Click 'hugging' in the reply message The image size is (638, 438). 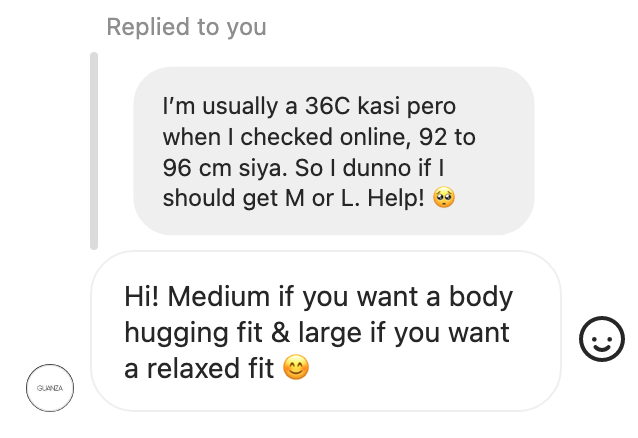pyautogui.click(x=176, y=334)
